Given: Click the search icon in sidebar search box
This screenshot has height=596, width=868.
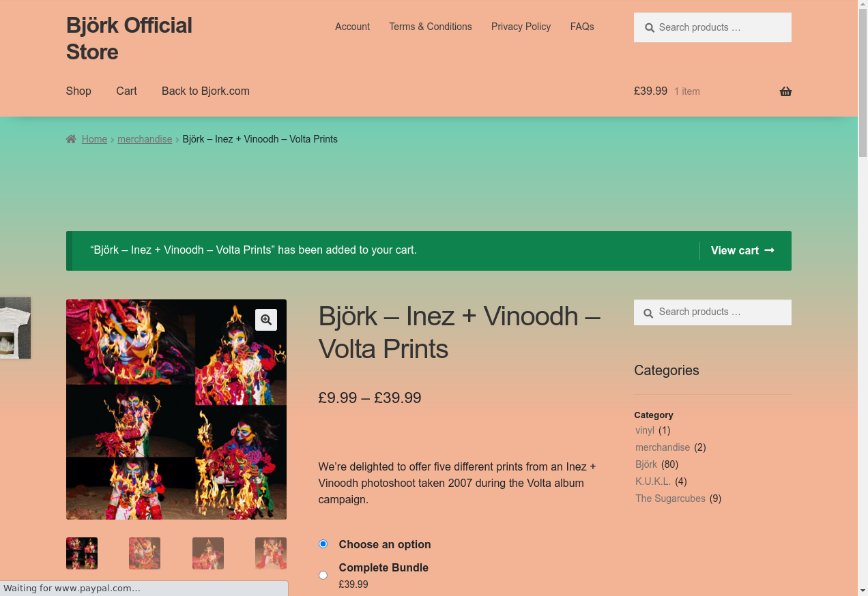Looking at the screenshot, I should pyautogui.click(x=648, y=312).
